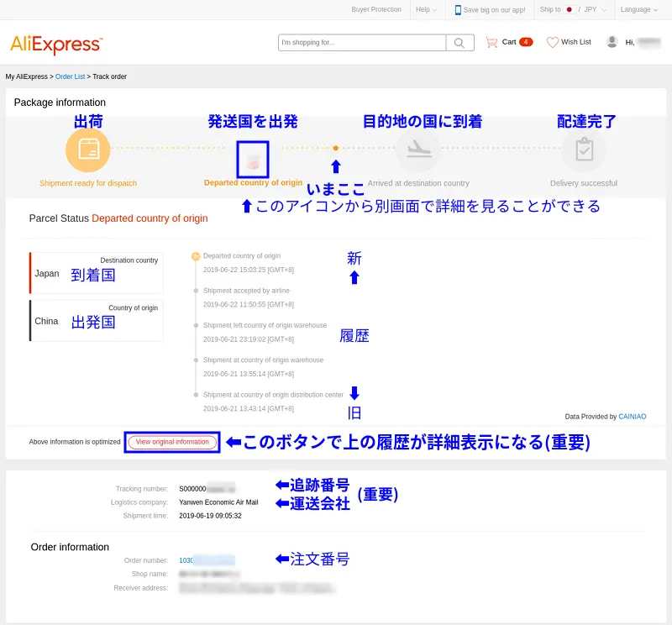Open the CAINIAO provider link

tap(632, 416)
